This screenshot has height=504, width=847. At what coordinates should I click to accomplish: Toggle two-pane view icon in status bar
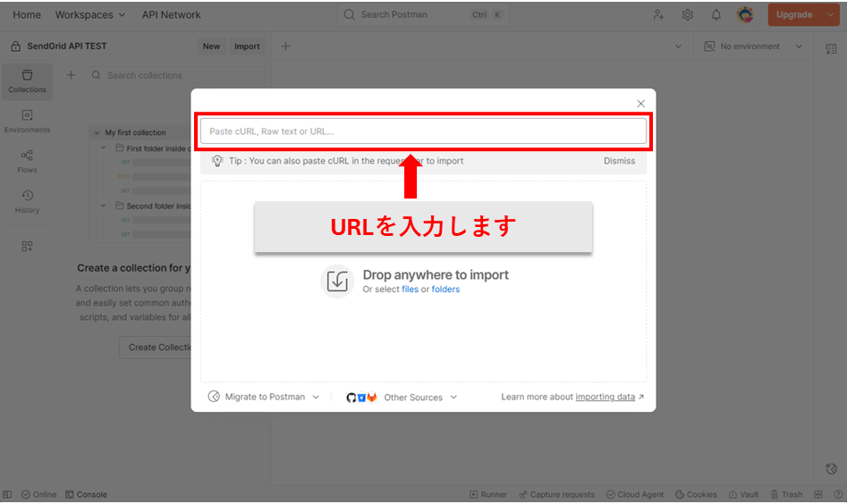tap(818, 494)
